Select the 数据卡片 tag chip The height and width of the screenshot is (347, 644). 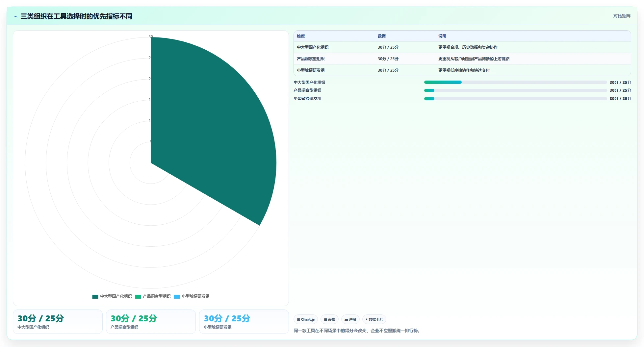pos(374,319)
